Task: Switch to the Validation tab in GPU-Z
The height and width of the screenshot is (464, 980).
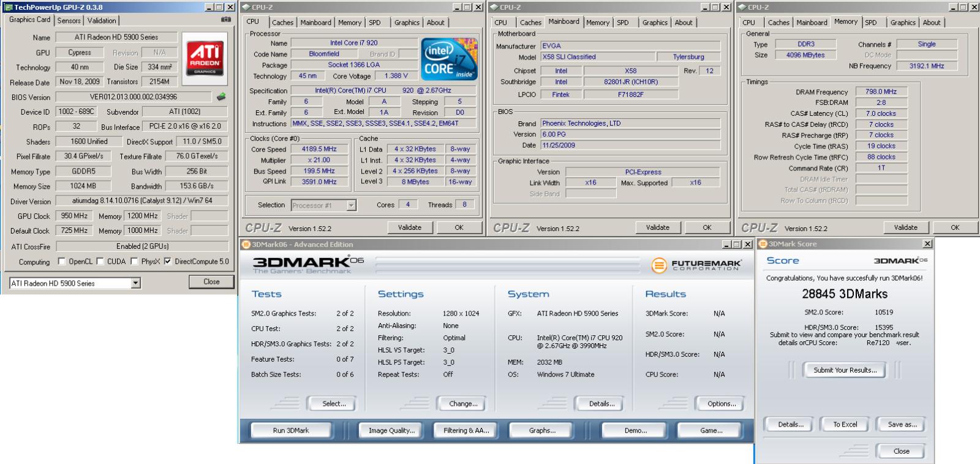Action: 102,20
